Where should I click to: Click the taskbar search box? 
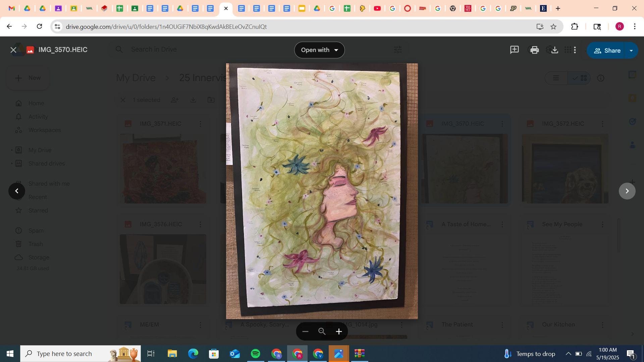pyautogui.click(x=80, y=354)
